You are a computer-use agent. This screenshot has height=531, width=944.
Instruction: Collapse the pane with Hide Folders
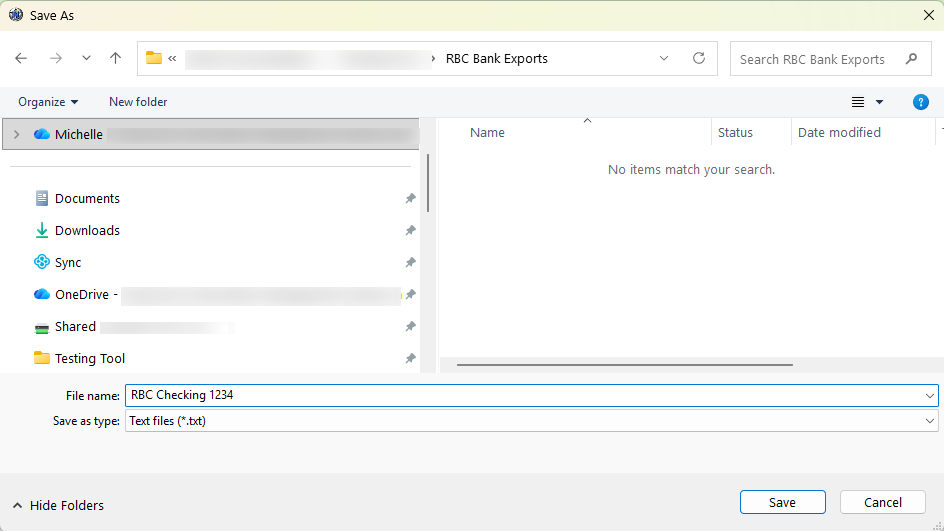click(x=58, y=505)
